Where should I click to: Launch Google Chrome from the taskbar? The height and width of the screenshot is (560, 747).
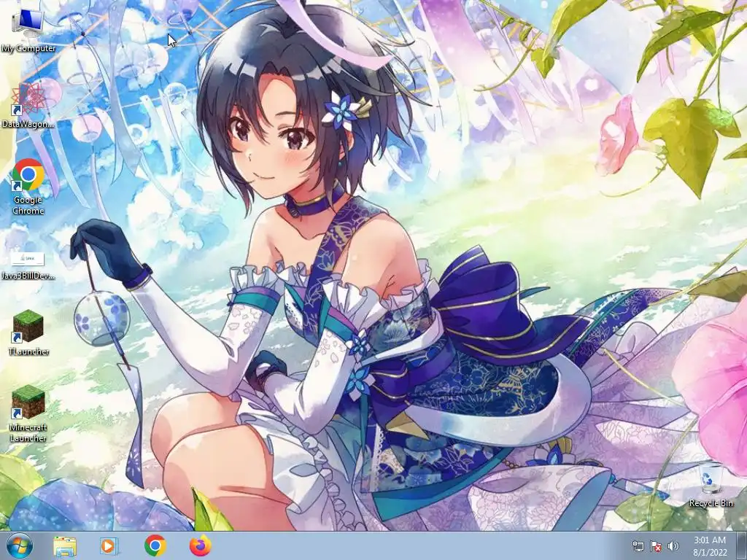coord(155,545)
